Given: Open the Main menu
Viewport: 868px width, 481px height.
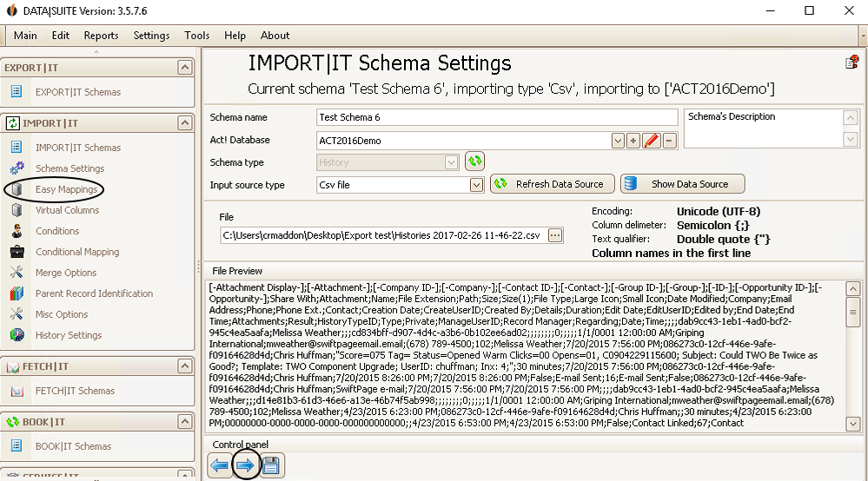Looking at the screenshot, I should (x=25, y=36).
